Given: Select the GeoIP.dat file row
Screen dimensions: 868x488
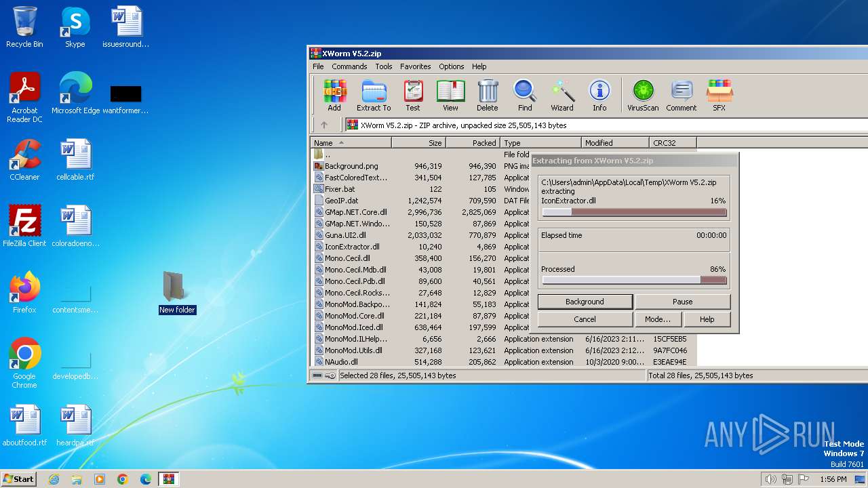Looking at the screenshot, I should [420, 201].
